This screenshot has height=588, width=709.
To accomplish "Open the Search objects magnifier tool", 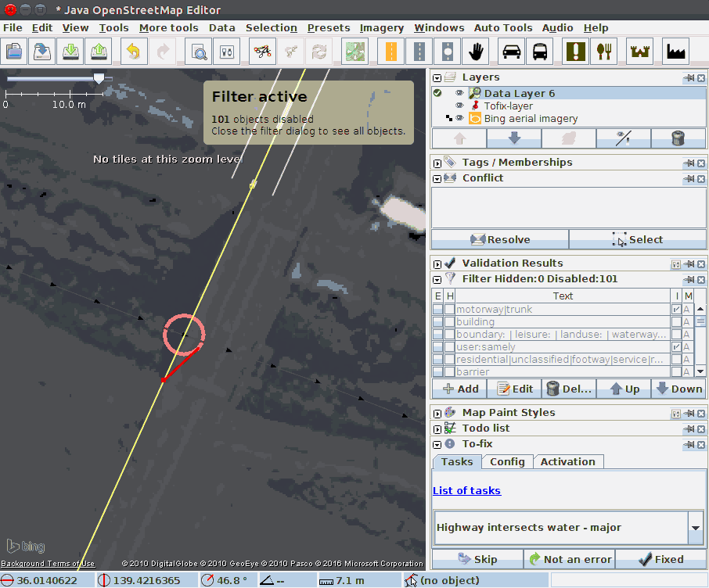I will [x=200, y=52].
